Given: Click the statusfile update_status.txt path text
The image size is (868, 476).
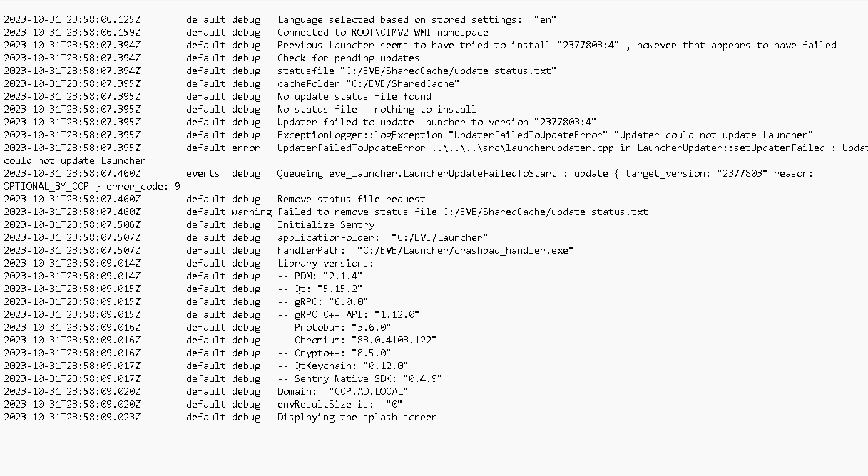Looking at the screenshot, I should pyautogui.click(x=417, y=71).
